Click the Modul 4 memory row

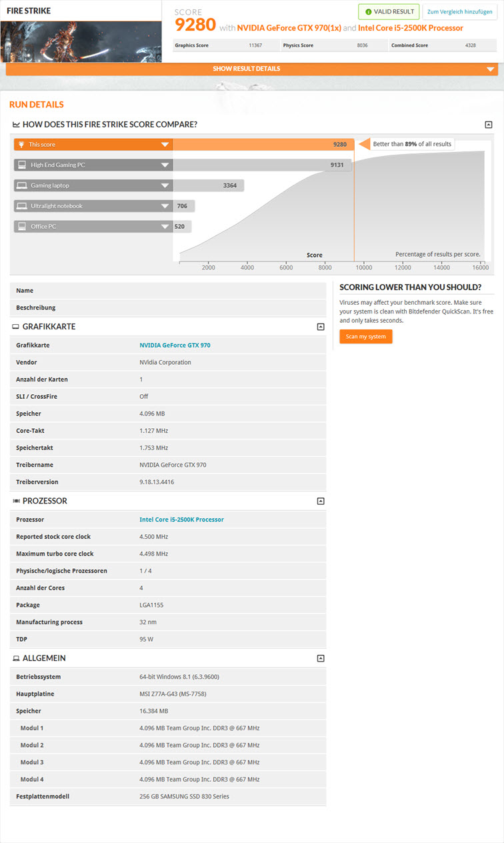point(168,780)
